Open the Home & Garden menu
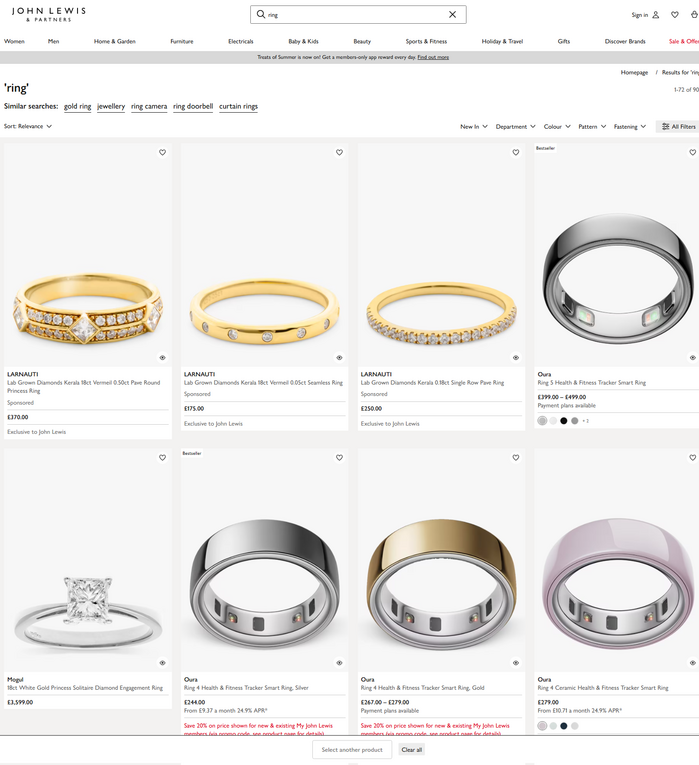699x765 pixels. (115, 41)
